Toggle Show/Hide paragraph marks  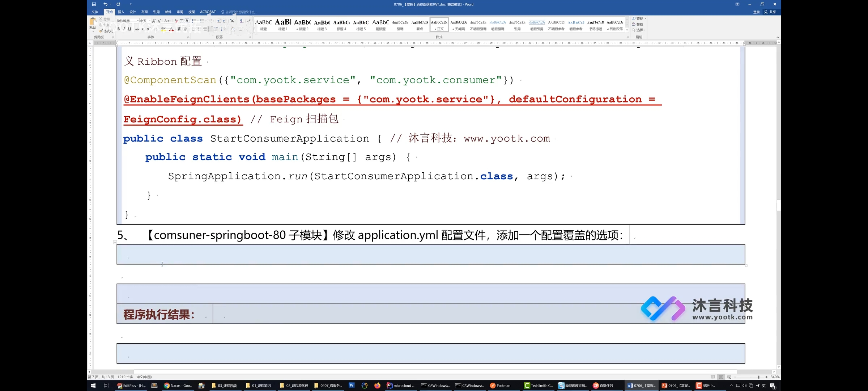pyautogui.click(x=249, y=21)
